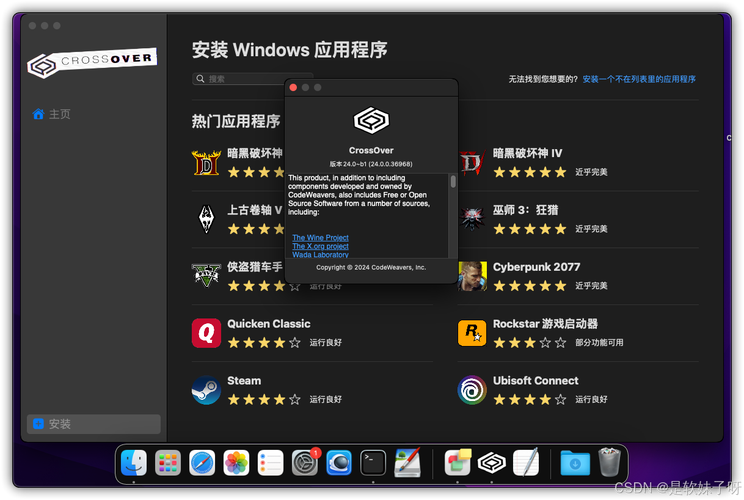Click the Cyberpunk 2077 title
Screen dimensions: 744x500
(x=536, y=267)
